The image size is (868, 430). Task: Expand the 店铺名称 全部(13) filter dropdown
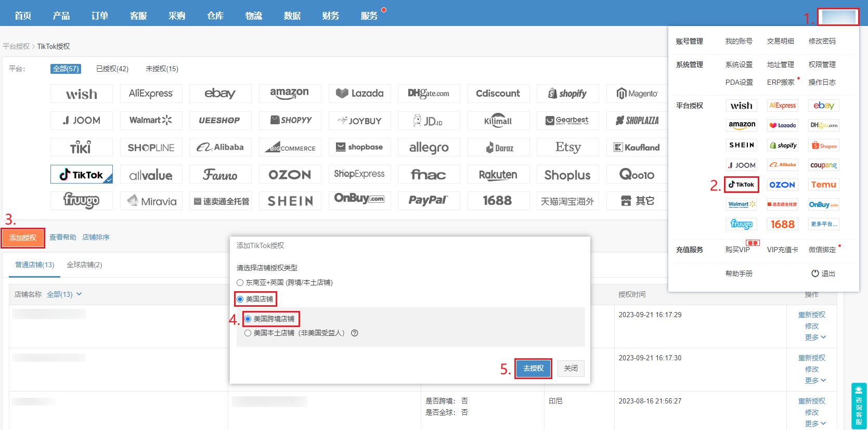(x=64, y=294)
